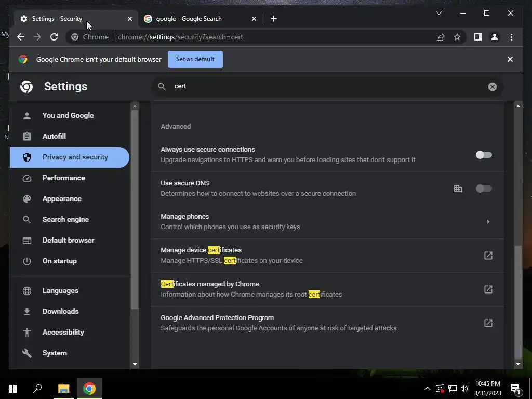This screenshot has height=399, width=532.
Task: Click main panel scrollbar up arrow
Action: (x=518, y=106)
